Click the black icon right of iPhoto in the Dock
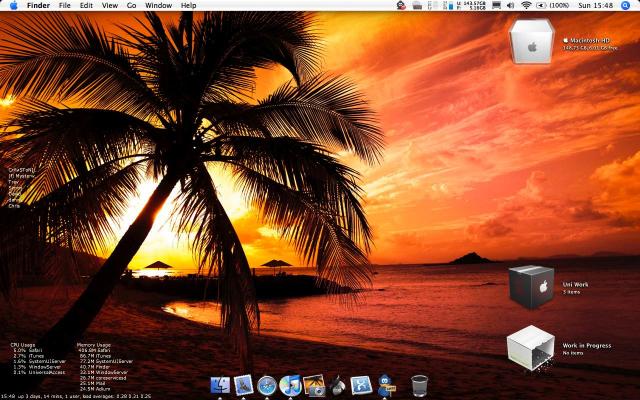The width and height of the screenshot is (640, 400). pos(337,386)
